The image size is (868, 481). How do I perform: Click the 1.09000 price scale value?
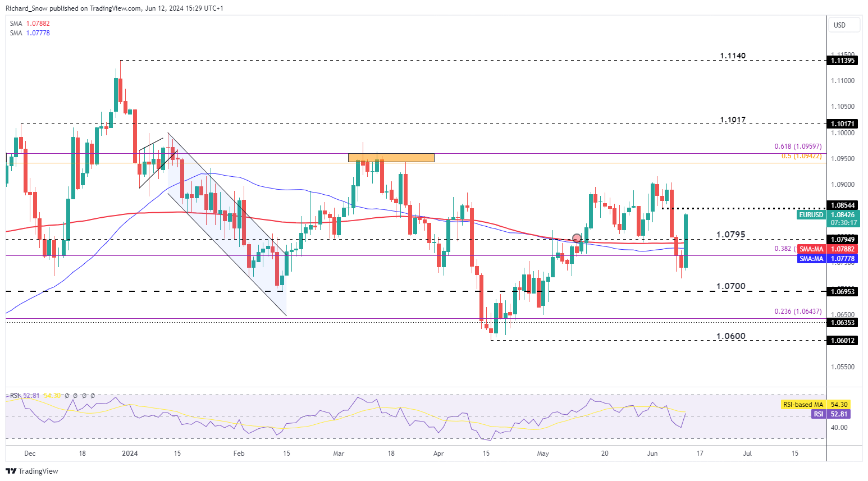[843, 185]
